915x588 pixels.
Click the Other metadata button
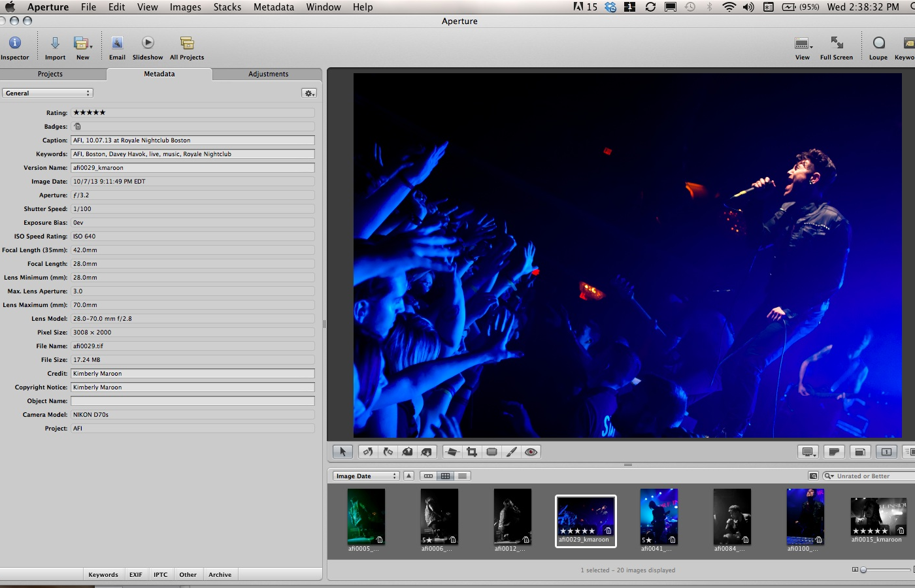coord(188,575)
